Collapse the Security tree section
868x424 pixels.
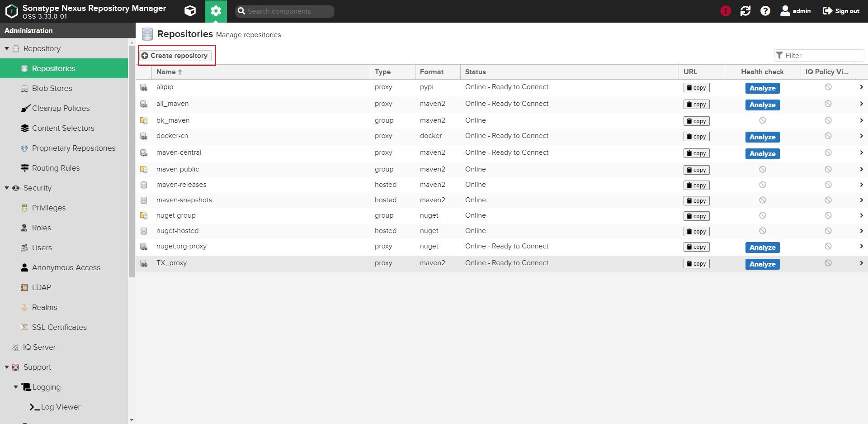click(x=7, y=188)
